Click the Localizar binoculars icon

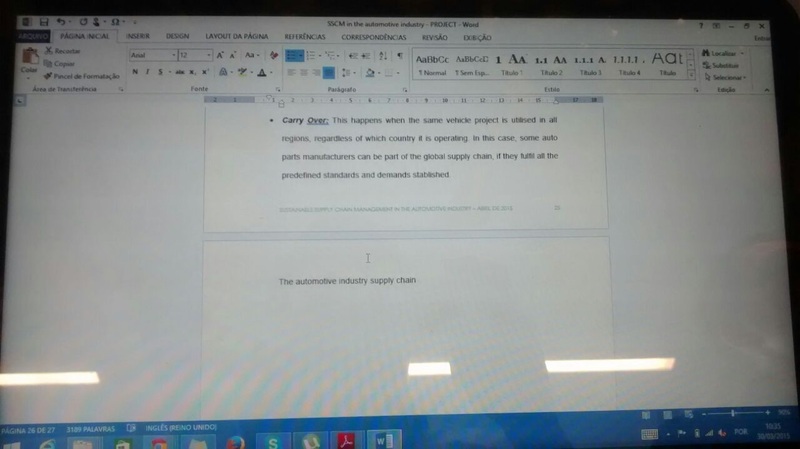coord(706,52)
